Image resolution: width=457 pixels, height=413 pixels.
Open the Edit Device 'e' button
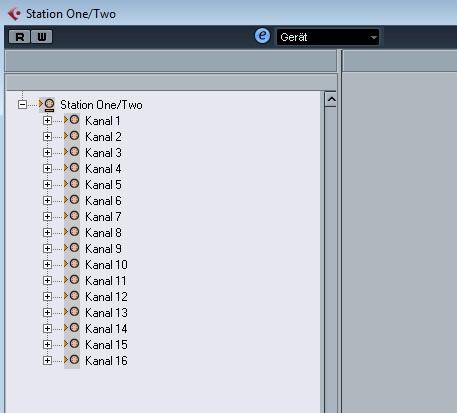tap(262, 36)
